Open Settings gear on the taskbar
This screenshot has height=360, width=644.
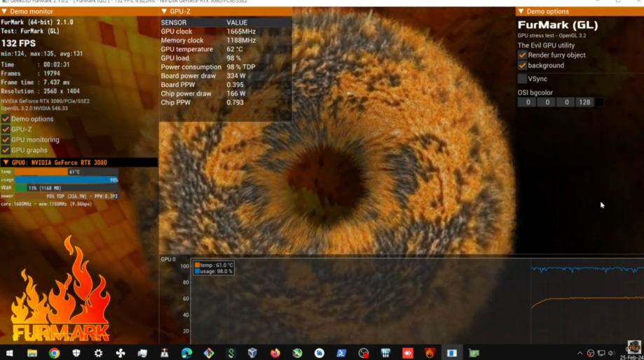99,353
